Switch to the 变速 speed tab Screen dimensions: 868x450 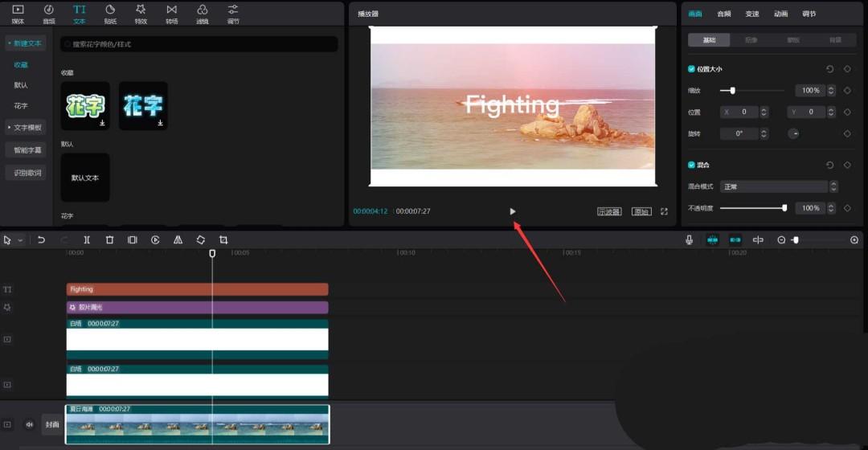(751, 14)
